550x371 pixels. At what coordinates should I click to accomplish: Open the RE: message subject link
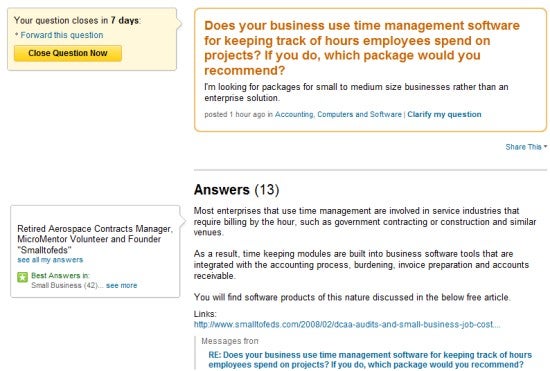tap(370, 359)
